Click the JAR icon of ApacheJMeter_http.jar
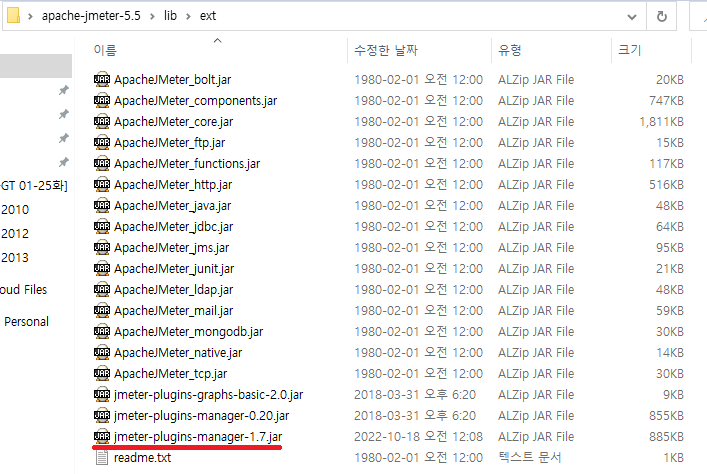Image resolution: width=707 pixels, height=474 pixels. point(102,184)
